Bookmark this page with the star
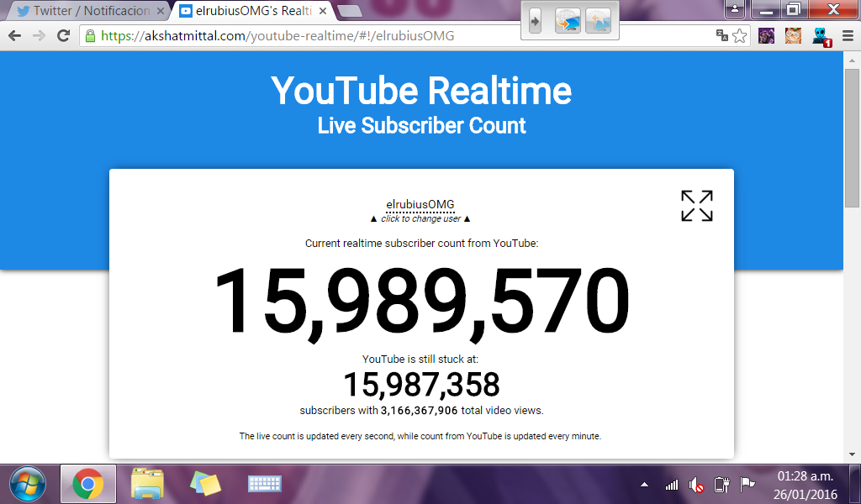Screen dimensions: 861x504 click(740, 36)
